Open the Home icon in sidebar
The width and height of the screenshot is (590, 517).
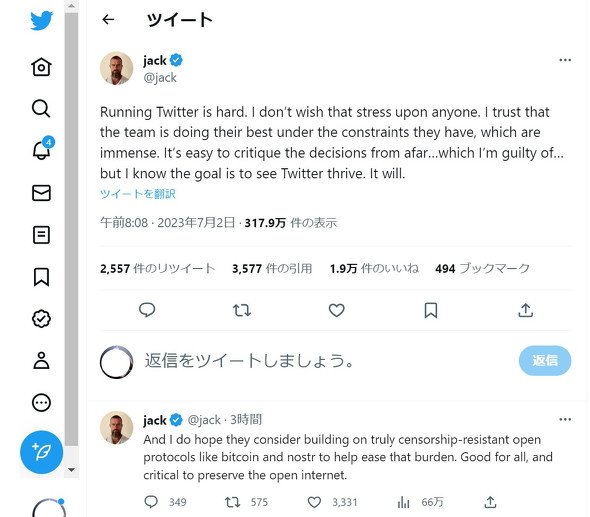[x=41, y=67]
